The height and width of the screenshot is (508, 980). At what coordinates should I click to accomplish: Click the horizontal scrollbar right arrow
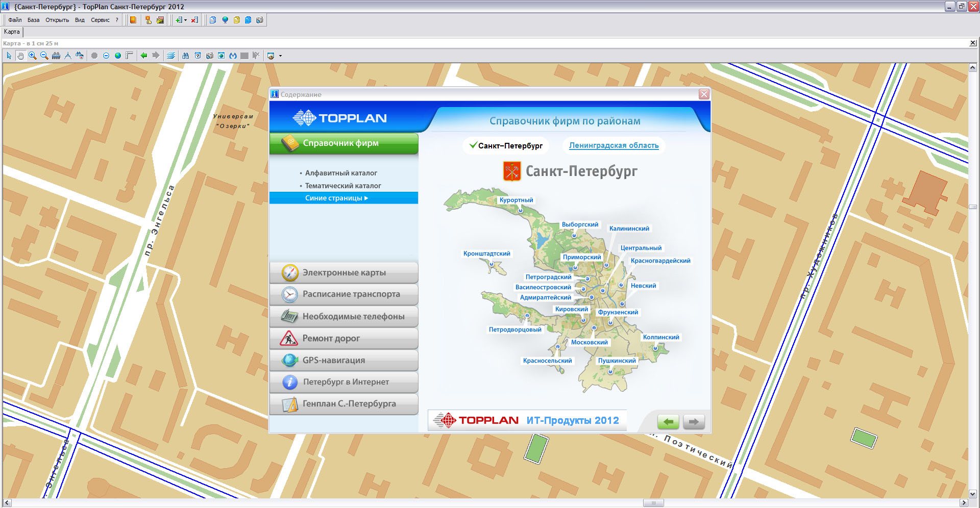click(964, 503)
